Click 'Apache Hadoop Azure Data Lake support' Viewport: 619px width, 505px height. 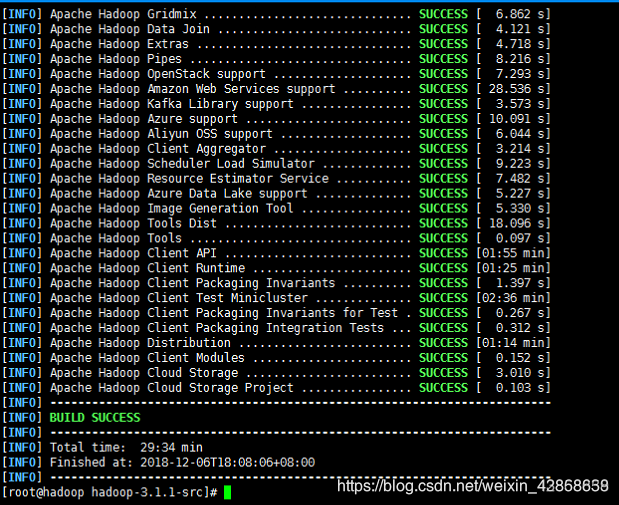point(179,194)
